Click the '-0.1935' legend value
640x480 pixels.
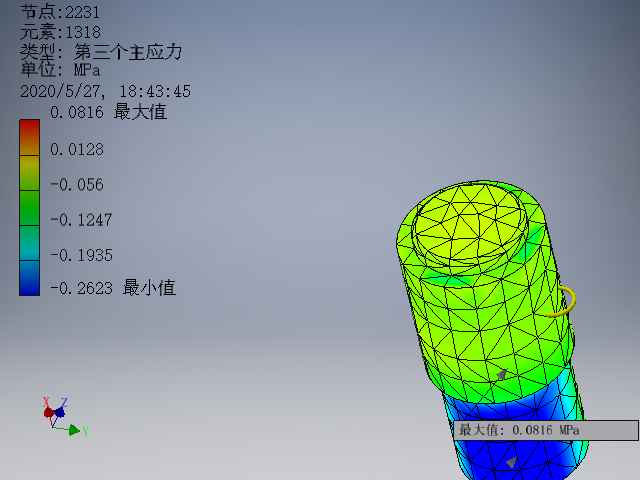pyautogui.click(x=81, y=256)
